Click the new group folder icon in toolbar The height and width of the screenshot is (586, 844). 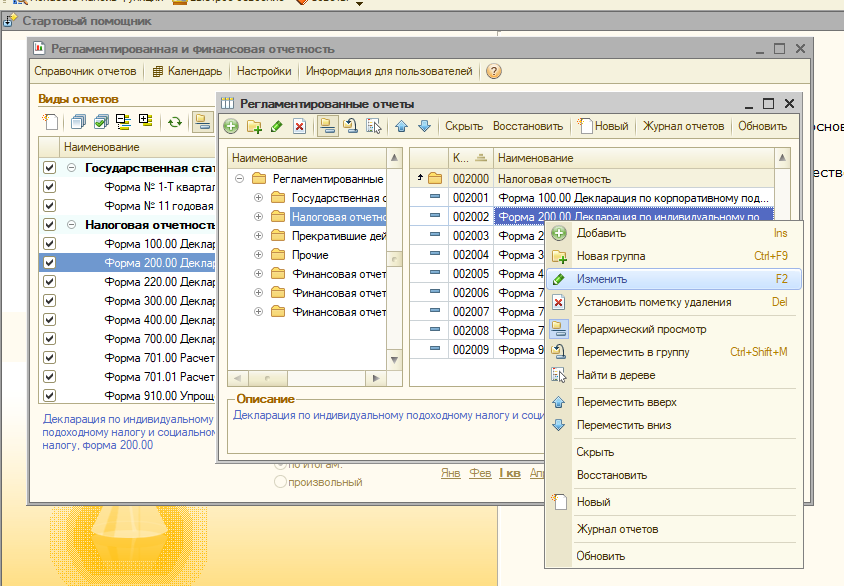click(x=254, y=126)
